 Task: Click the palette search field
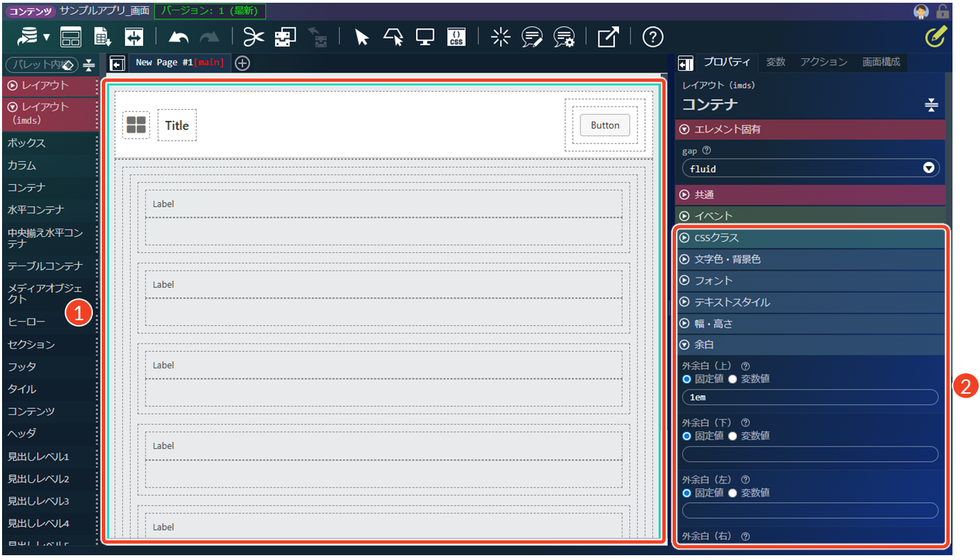[41, 65]
